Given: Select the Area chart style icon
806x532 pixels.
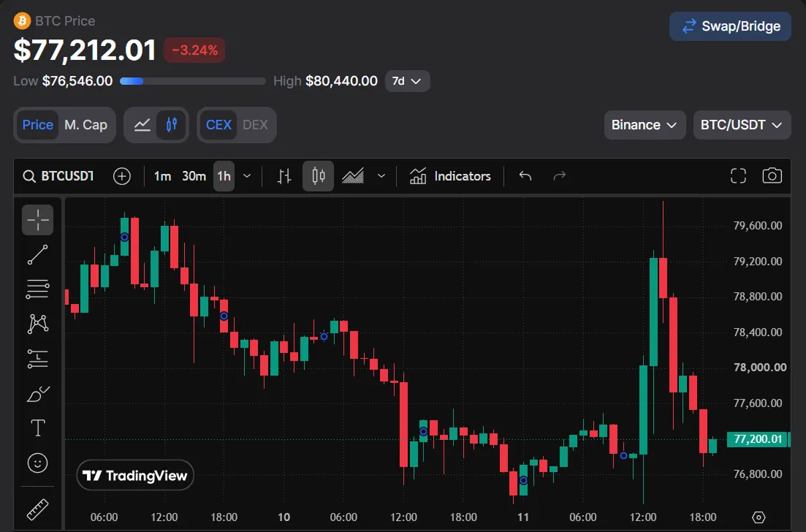Looking at the screenshot, I should (353, 176).
